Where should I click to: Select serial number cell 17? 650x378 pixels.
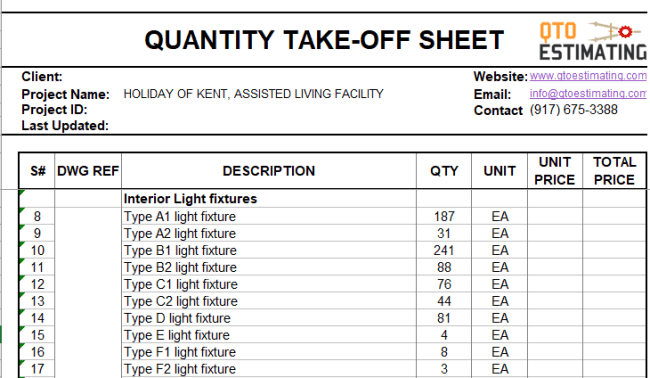(x=37, y=369)
